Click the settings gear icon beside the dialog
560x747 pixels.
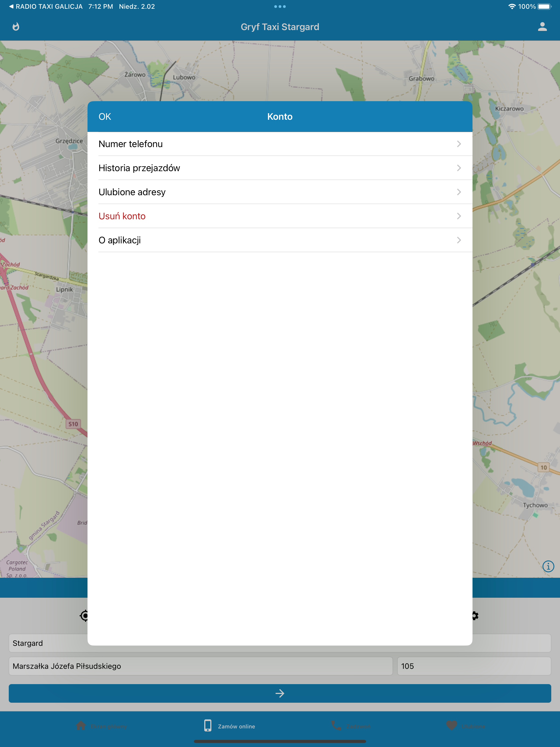coord(475,616)
